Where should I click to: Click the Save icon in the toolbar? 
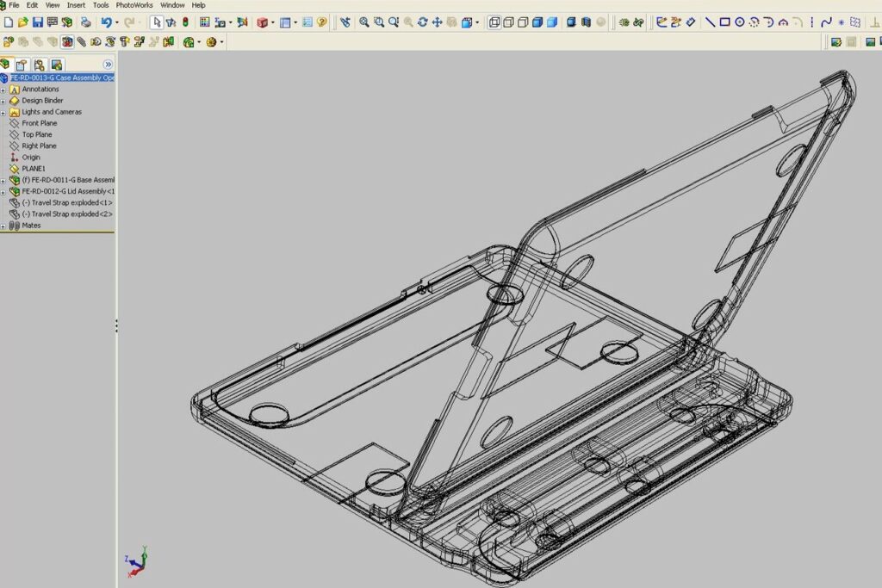coord(37,22)
